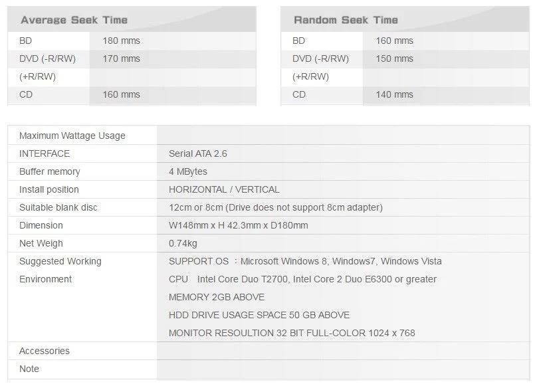This screenshot has height=392, width=537.
Task: Click the CD 160 mms average value
Action: click(x=121, y=94)
